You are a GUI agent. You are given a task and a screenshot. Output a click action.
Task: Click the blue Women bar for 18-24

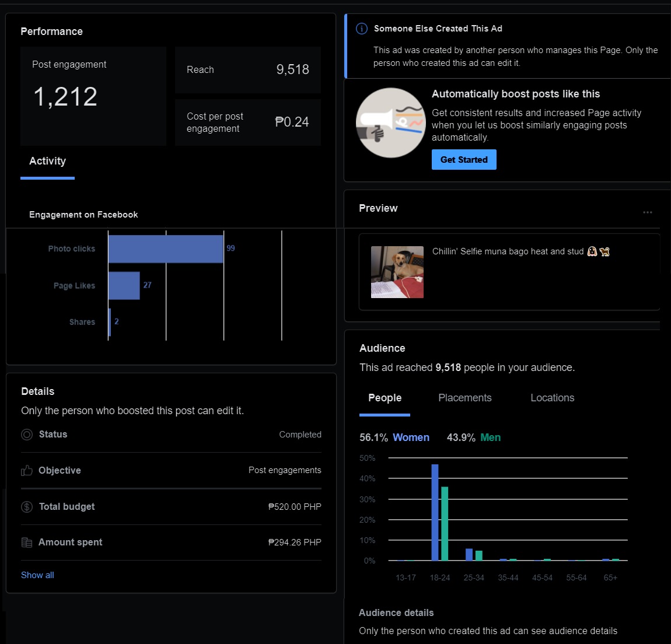[435, 513]
